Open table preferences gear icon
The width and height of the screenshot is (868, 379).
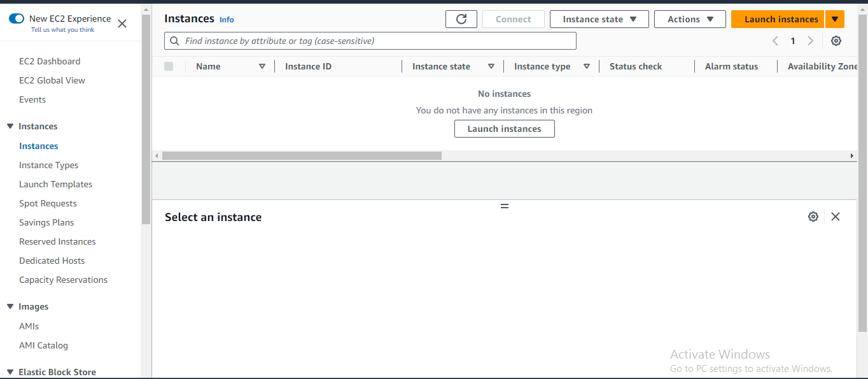click(x=836, y=41)
